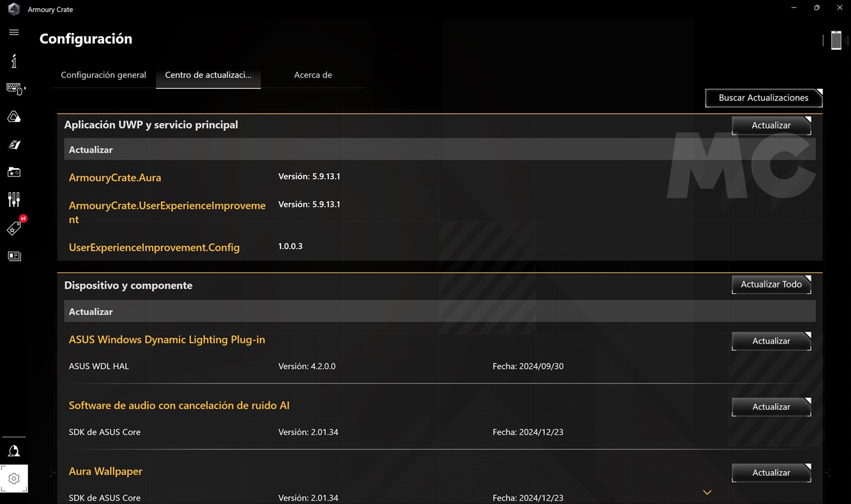Viewport: 851px width, 504px height.
Task: Select the Centro de actualización tab
Action: 208,75
